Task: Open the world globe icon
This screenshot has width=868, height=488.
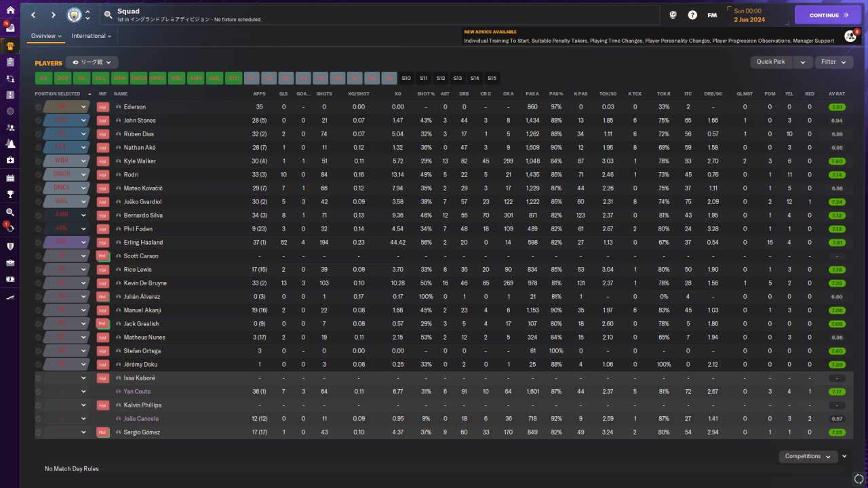Action: (673, 15)
